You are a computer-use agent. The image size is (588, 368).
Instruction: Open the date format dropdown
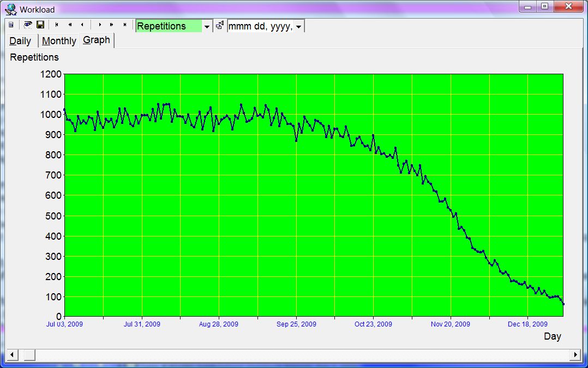coord(299,26)
